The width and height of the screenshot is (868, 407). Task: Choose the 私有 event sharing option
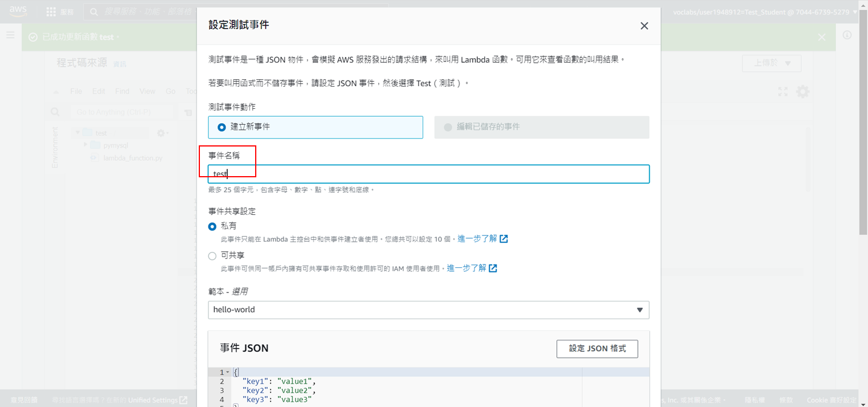pos(211,225)
